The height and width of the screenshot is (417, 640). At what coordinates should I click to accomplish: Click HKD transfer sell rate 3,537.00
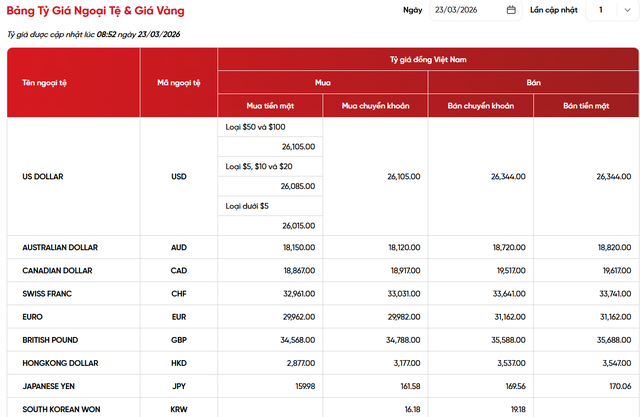511,363
